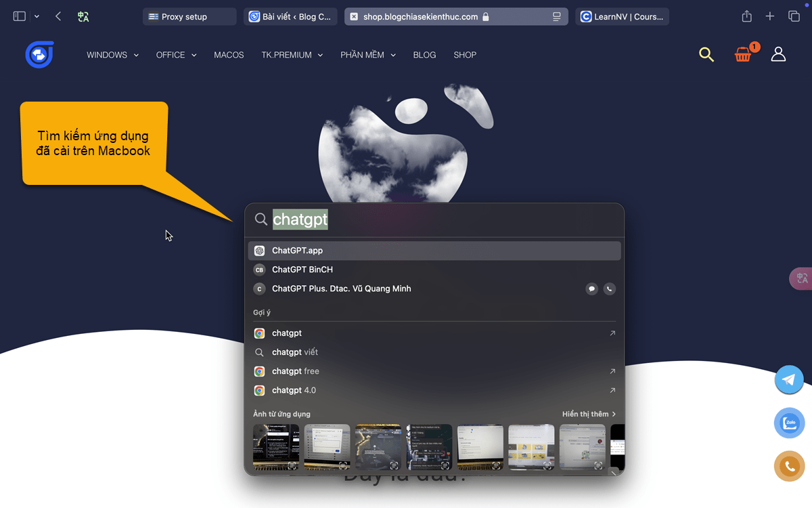
Task: Expand the PHẦN MỀM menu dropdown
Action: pos(367,55)
